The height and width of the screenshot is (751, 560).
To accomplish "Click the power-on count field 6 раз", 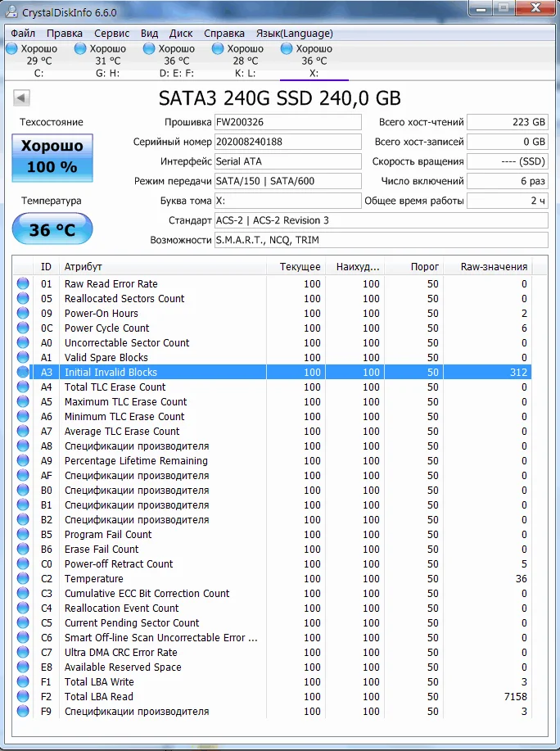I will coord(508,181).
